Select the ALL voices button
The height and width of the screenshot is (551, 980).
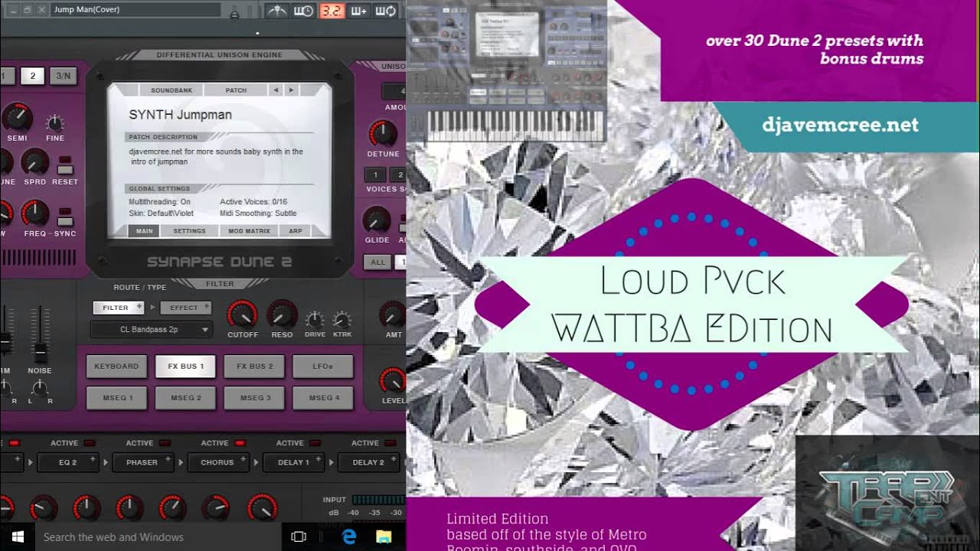(377, 262)
